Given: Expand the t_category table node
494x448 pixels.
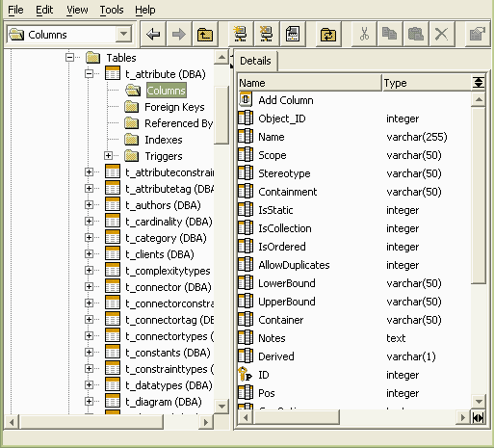Looking at the screenshot, I should [x=89, y=238].
